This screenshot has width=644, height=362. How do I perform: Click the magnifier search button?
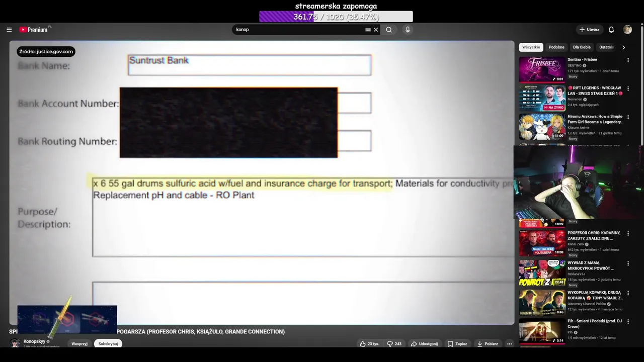(389, 30)
